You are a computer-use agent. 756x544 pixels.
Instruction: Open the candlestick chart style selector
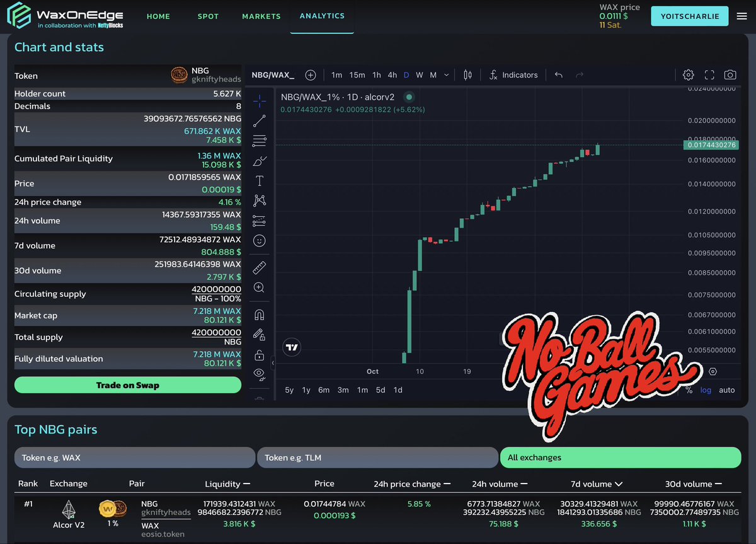pyautogui.click(x=467, y=75)
